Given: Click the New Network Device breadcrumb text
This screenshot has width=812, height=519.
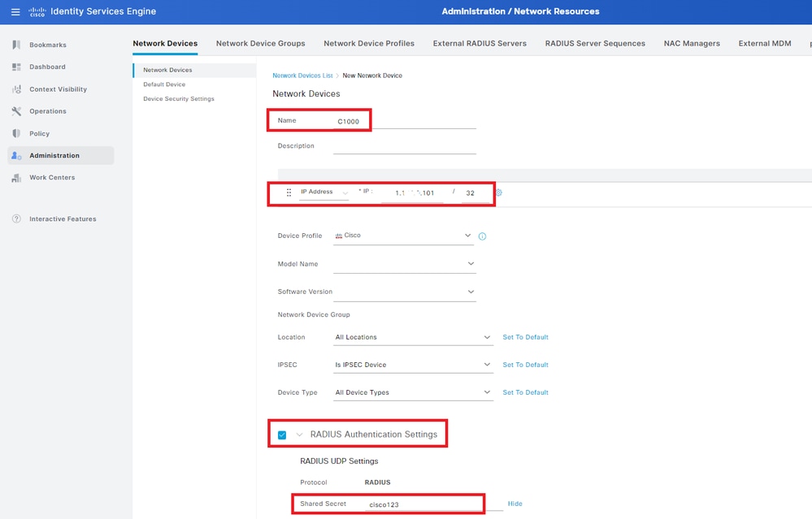Looking at the screenshot, I should tap(372, 76).
